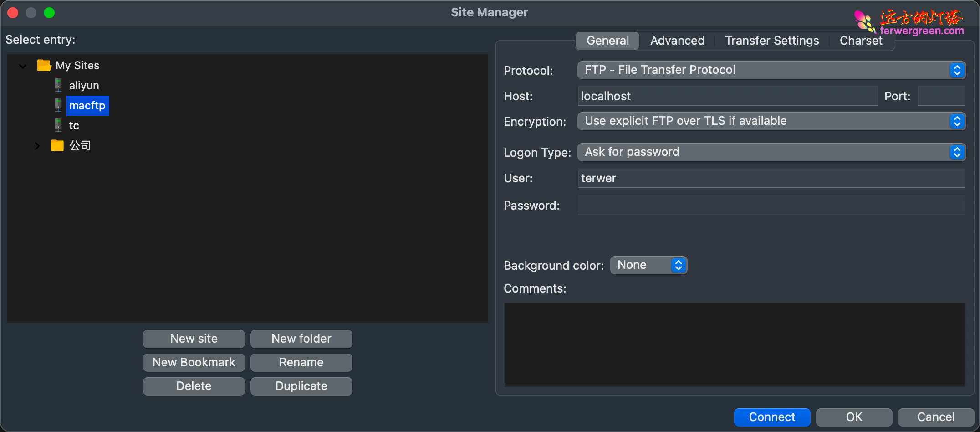Screen dimensions: 980x432
Task: Collapse the My Sites tree node
Action: 23,66
